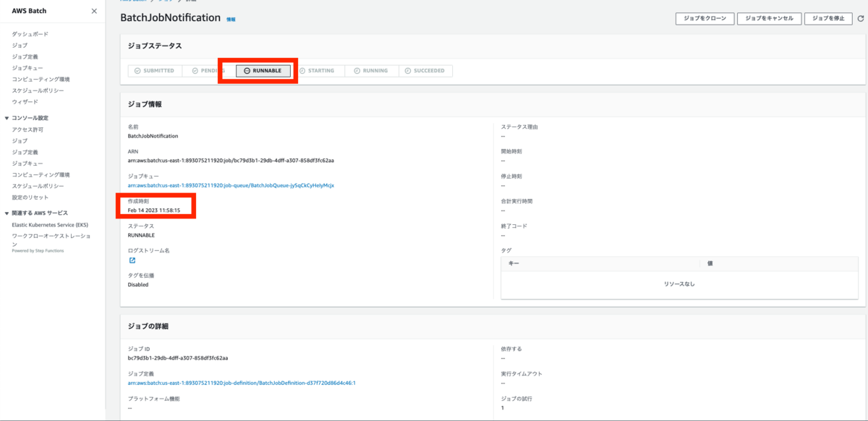Click the job ID value bc79d3b1-29db-4dff-a307-858df3fc62aa
The image size is (868, 421).
coord(179,357)
